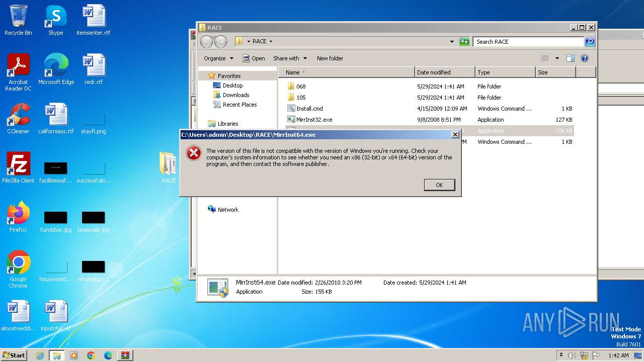Click Open in Explorer toolbar
Viewport: 644px width, 362px height.
(x=254, y=58)
